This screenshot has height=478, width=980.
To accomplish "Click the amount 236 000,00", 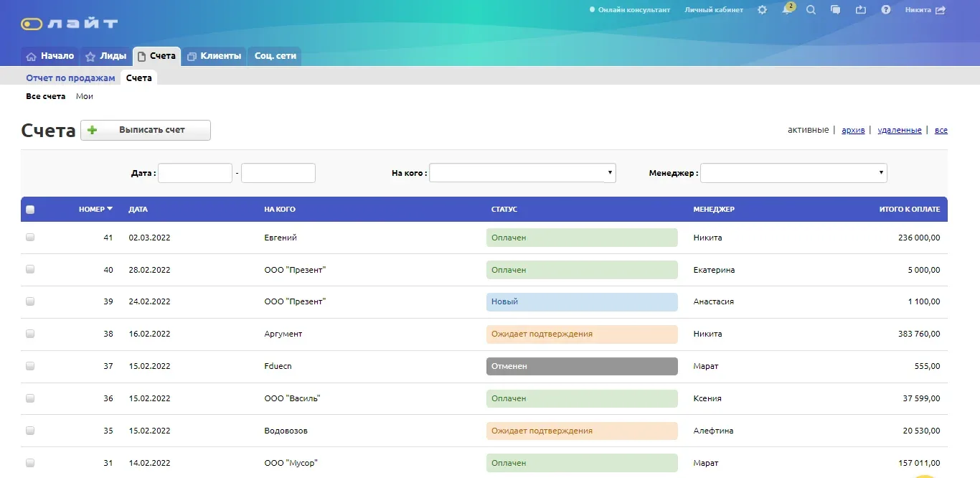I will 919,238.
